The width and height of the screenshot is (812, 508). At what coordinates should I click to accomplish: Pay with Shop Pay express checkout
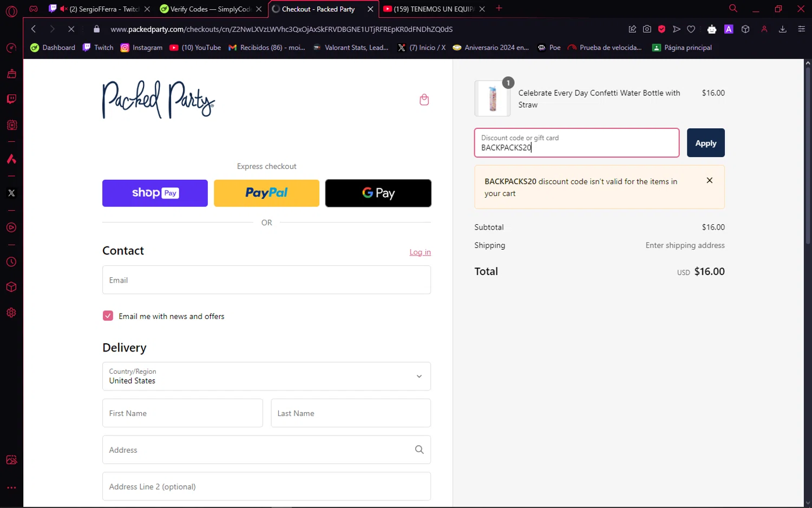coord(155,193)
